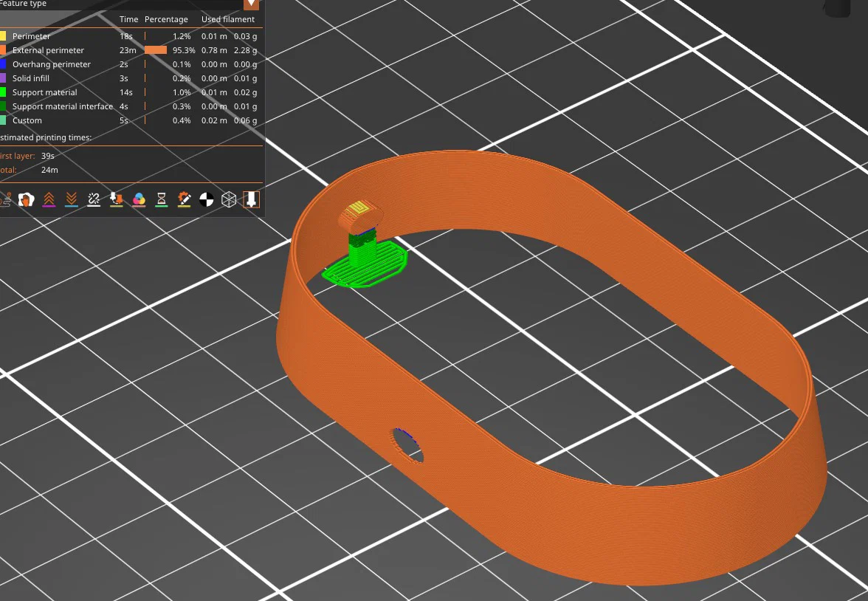Toggle tool changes icon
The width and height of the screenshot is (868, 601).
coord(117,199)
